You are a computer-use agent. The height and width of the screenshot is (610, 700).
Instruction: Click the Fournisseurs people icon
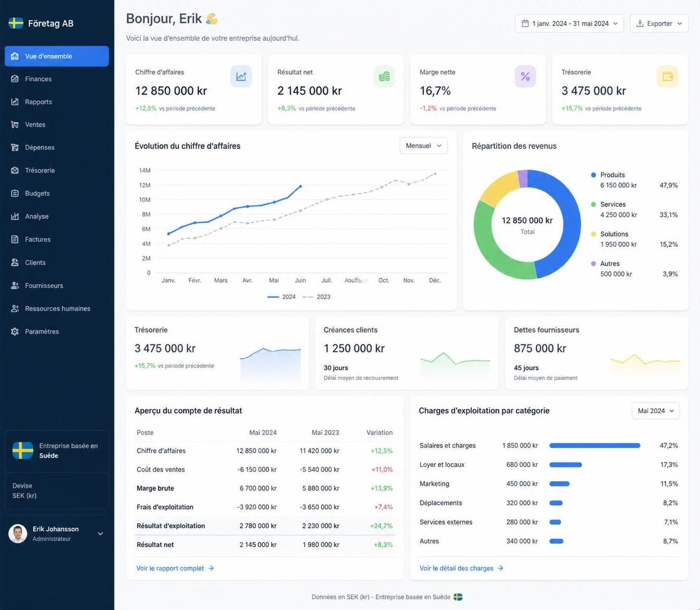coord(15,285)
